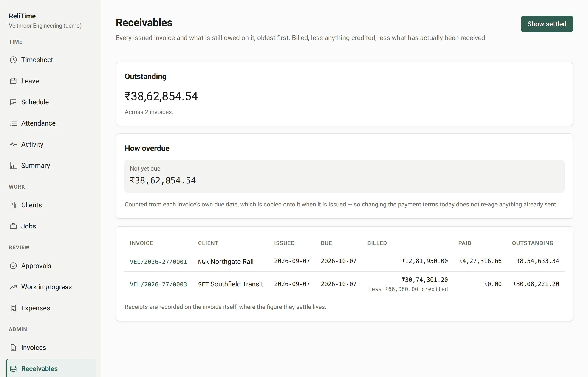Click the Clients building icon
This screenshot has height=377, width=588.
coord(13,205)
